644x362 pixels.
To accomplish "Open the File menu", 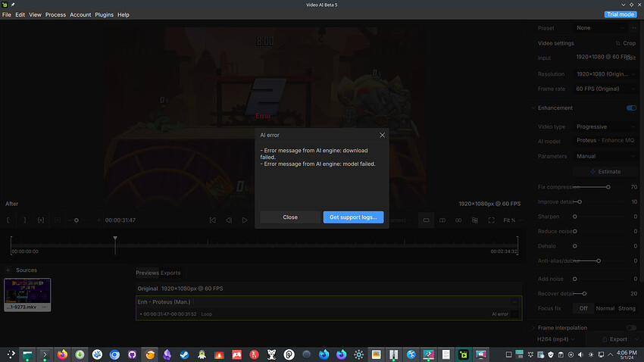I will tap(7, 15).
